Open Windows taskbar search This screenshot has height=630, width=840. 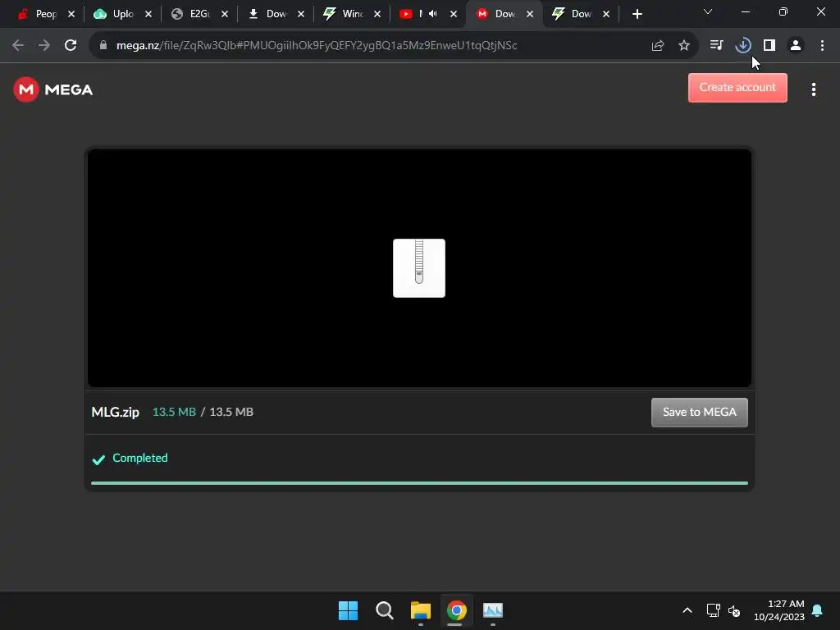click(x=385, y=610)
